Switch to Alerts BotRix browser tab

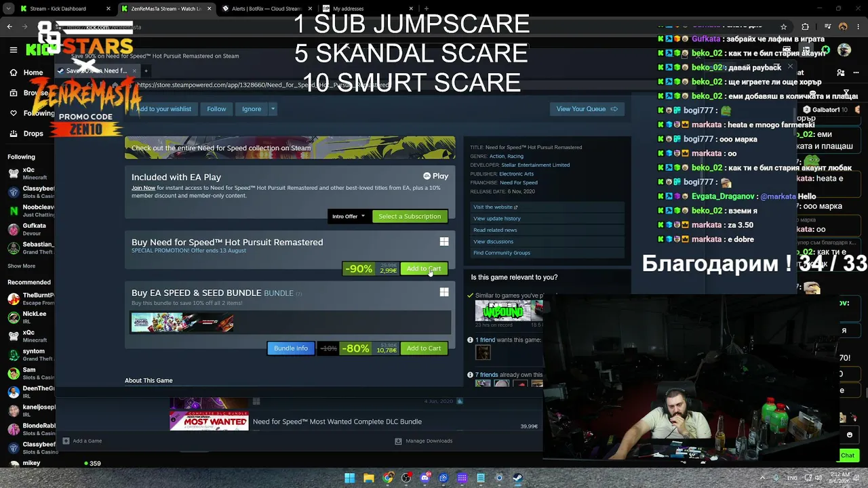[266, 9]
